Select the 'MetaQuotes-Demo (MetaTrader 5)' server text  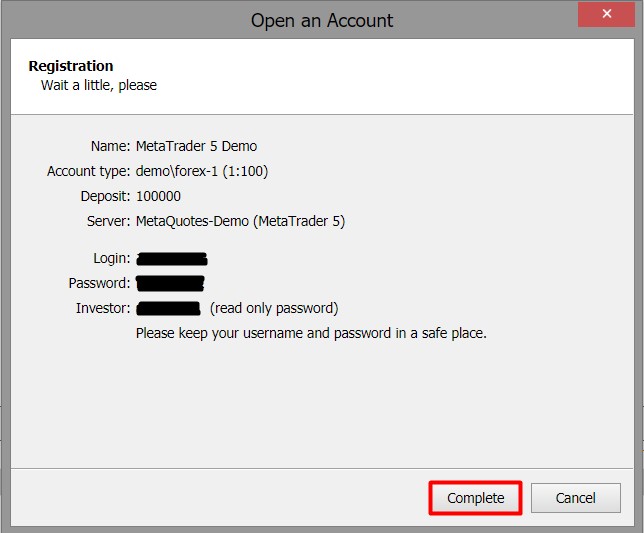point(240,221)
